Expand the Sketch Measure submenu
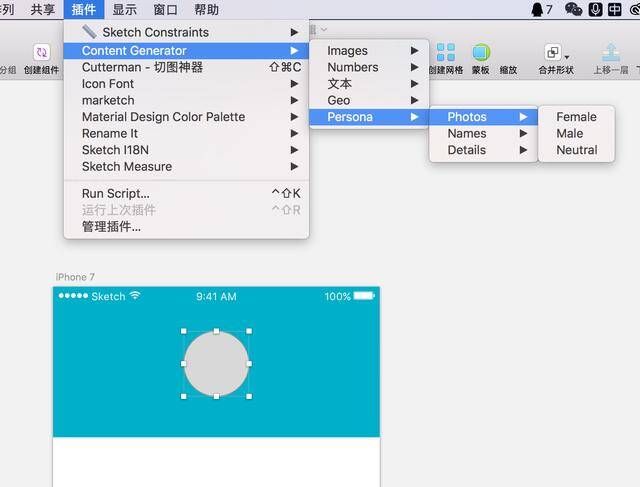This screenshot has width=640, height=487. [x=186, y=167]
